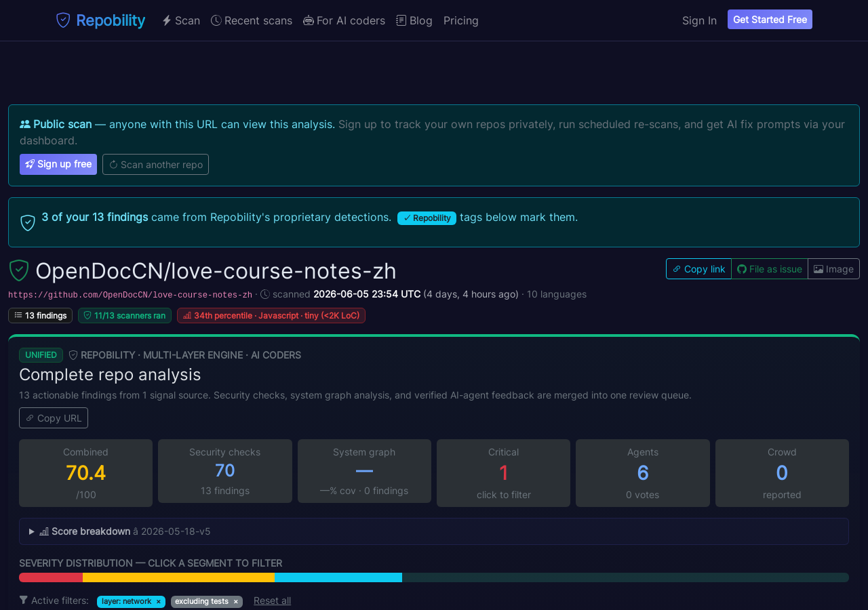Click the Copy link button
Image resolution: width=868 pixels, height=610 pixels.
698,268
